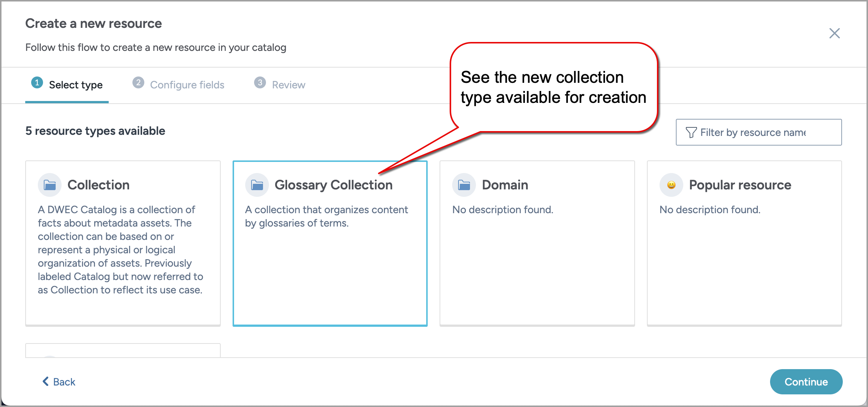Switch to the Select type tab
The width and height of the screenshot is (868, 407).
pos(67,85)
